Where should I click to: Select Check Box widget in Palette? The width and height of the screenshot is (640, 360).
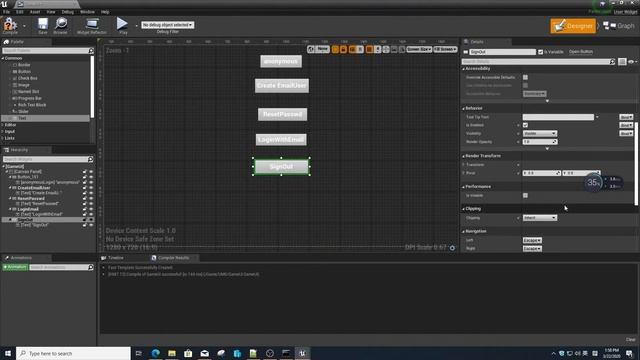tap(27, 78)
